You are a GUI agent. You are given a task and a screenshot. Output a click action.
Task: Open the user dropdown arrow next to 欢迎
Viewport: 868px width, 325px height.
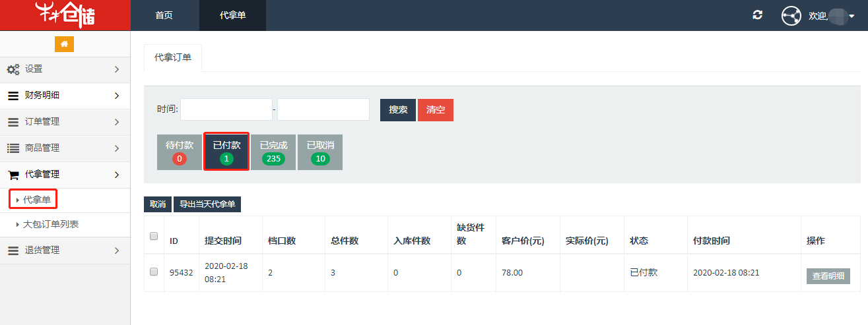pyautogui.click(x=851, y=16)
